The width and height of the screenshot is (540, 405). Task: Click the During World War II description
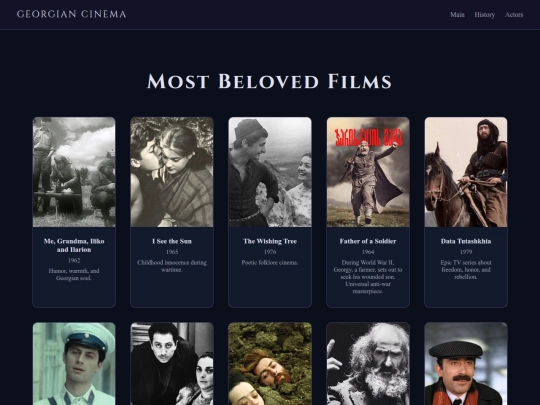(368, 277)
